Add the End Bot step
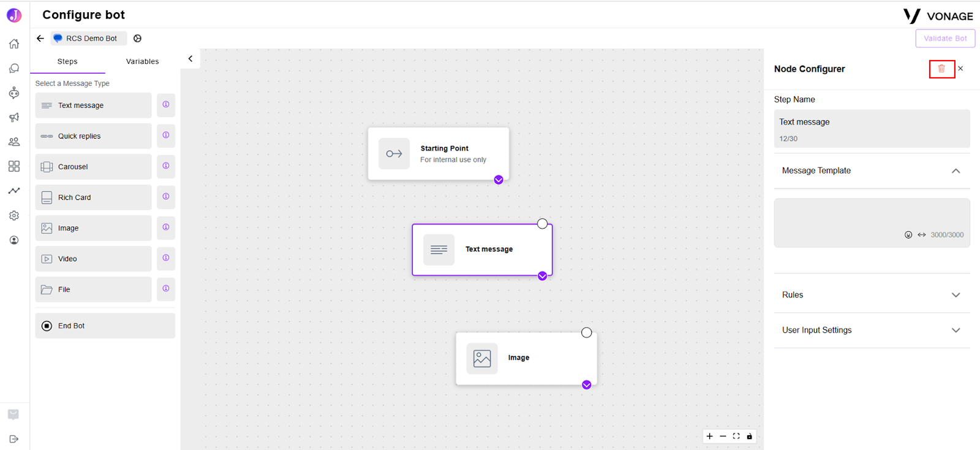Viewport: 980px width, 450px height. point(105,326)
